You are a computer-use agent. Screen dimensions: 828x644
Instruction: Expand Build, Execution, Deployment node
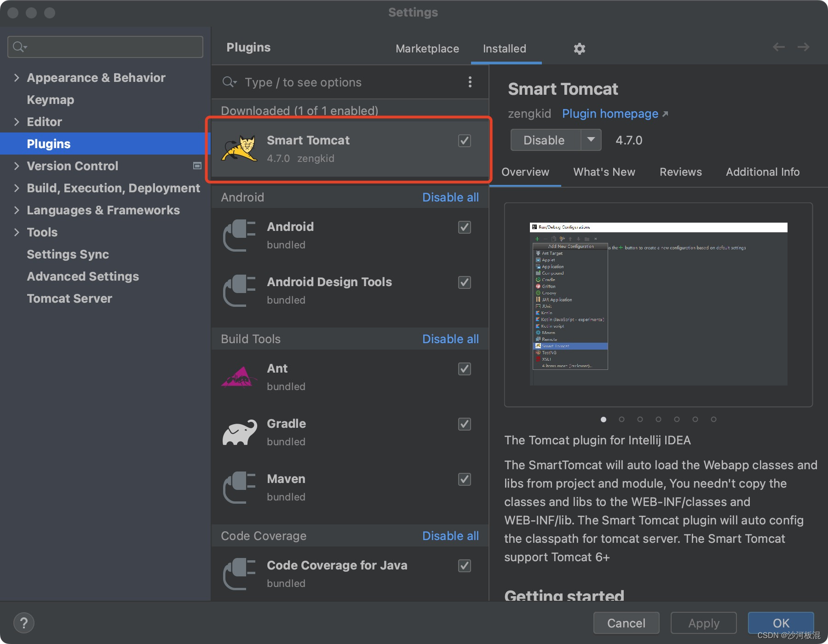click(17, 188)
